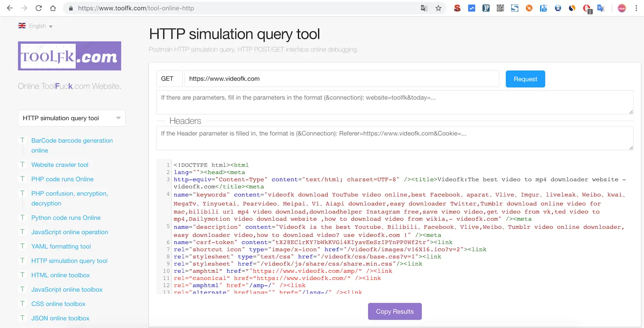
Task: Click the letter F extension icon
Action: pyautogui.click(x=486, y=8)
